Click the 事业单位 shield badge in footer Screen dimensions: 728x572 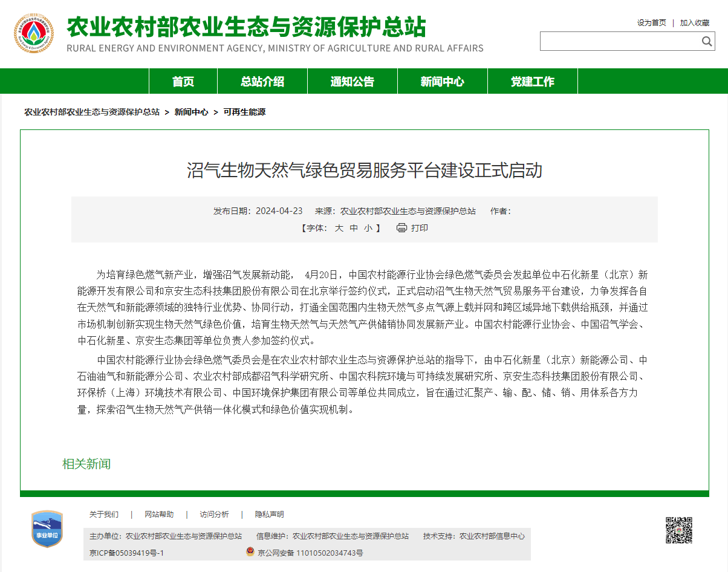tap(47, 528)
